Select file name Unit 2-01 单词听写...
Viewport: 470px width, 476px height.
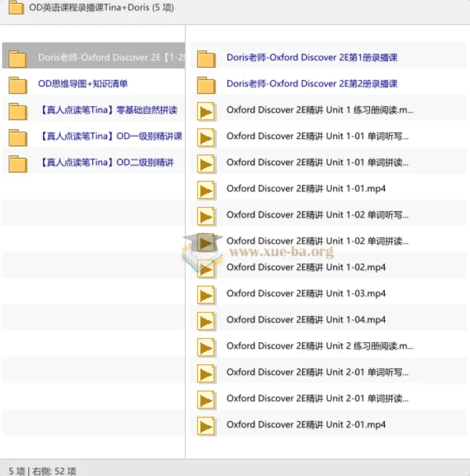(x=318, y=372)
